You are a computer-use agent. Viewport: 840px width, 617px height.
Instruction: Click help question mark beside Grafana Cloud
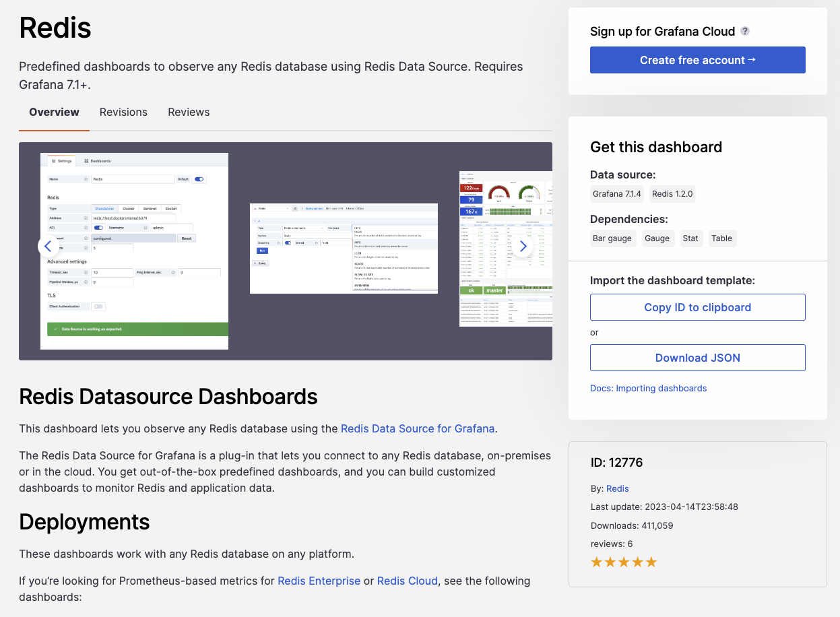point(745,31)
